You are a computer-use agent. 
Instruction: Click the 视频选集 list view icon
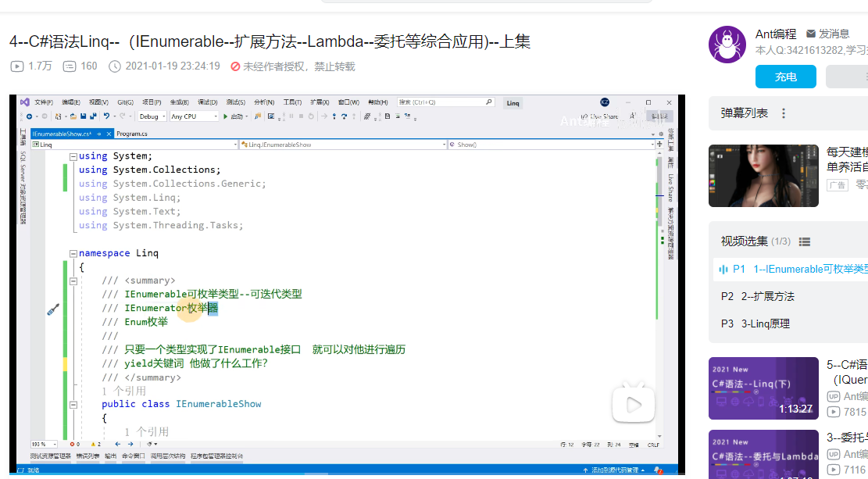(805, 241)
